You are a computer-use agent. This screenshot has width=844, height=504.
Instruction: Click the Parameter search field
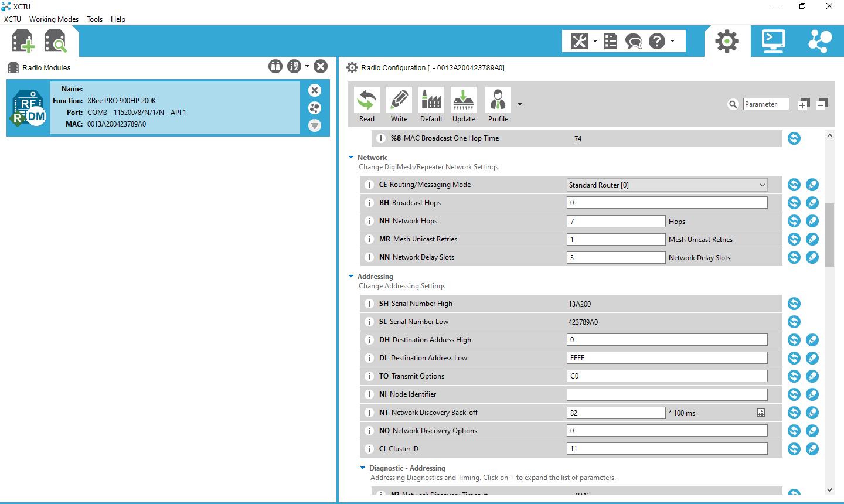765,104
